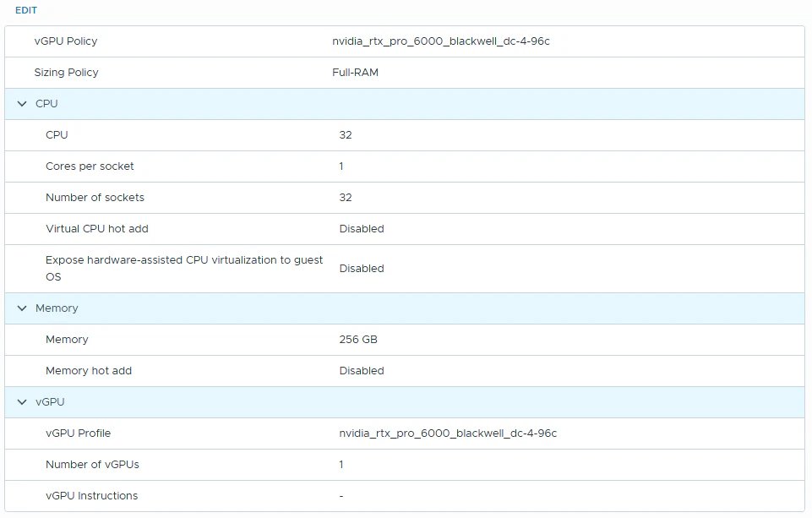The height and width of the screenshot is (518, 812).
Task: Click the Number of sockets value 32
Action: coord(346,198)
